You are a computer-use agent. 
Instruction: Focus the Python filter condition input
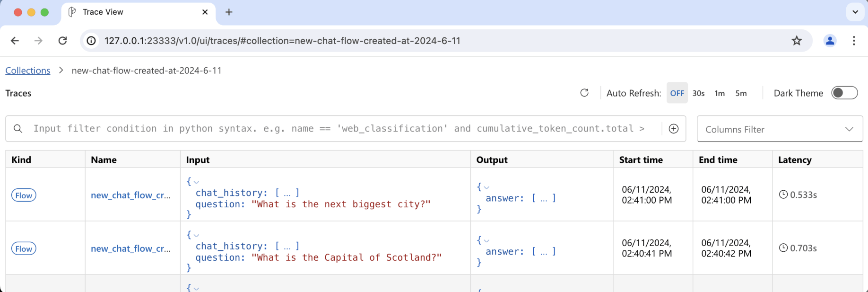click(x=339, y=129)
